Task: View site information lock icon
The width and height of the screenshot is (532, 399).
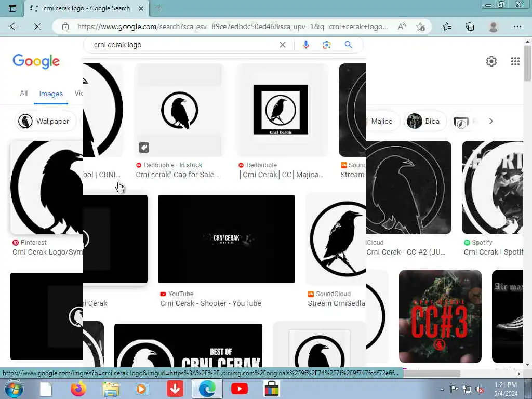Action: click(65, 26)
